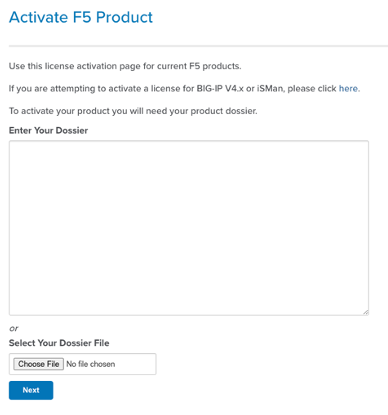This screenshot has height=415, width=388.
Task: Click the word 'Product' in the page title
Action: tap(124, 17)
